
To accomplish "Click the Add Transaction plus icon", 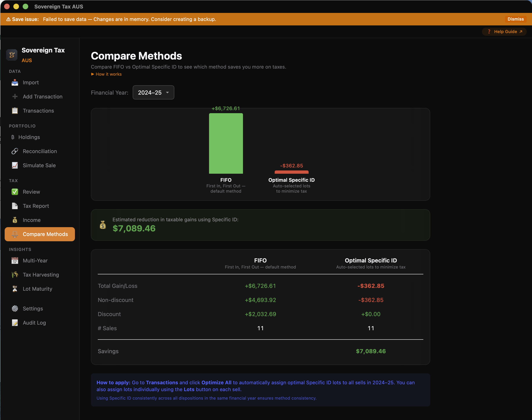I will click(15, 96).
